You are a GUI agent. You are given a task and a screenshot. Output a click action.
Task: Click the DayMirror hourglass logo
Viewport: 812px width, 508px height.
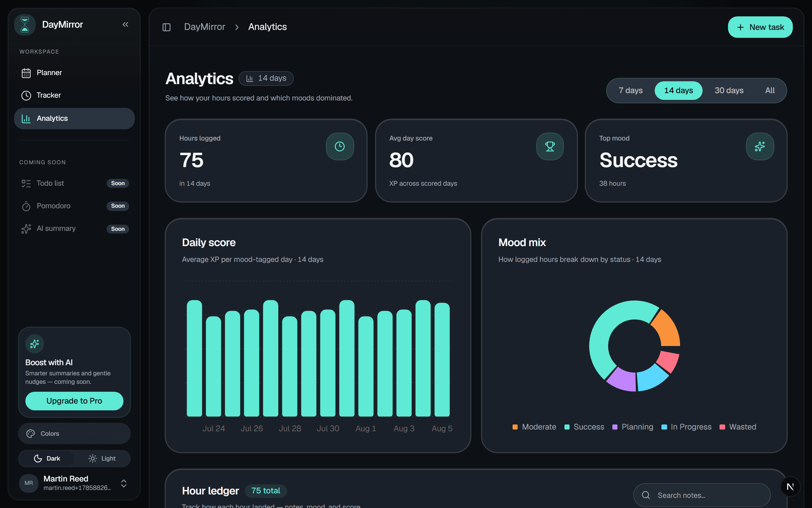(25, 25)
